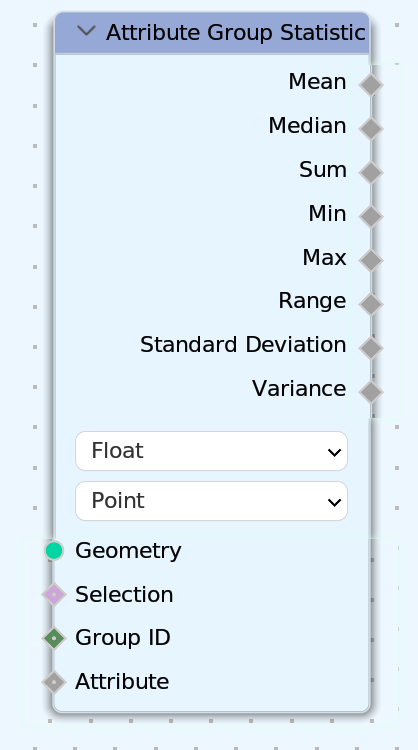The height and width of the screenshot is (750, 418).
Task: Select the Range output socket
Action: pyautogui.click(x=371, y=304)
